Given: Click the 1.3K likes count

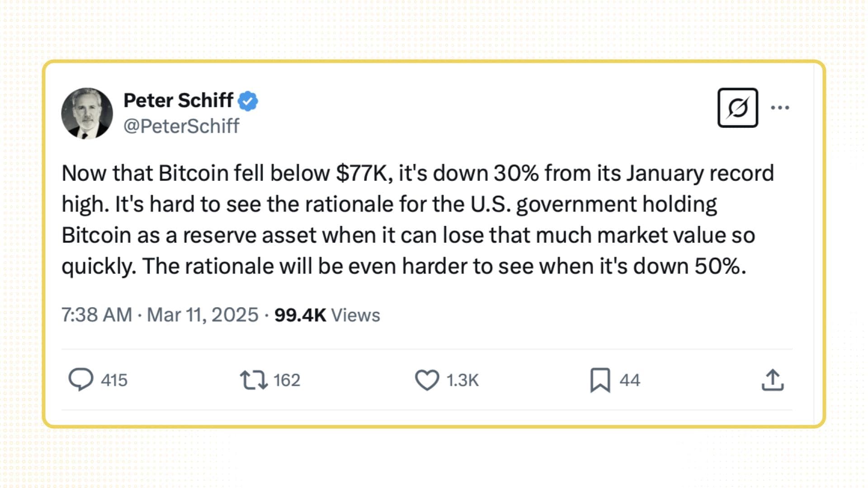Looking at the screenshot, I should 462,380.
